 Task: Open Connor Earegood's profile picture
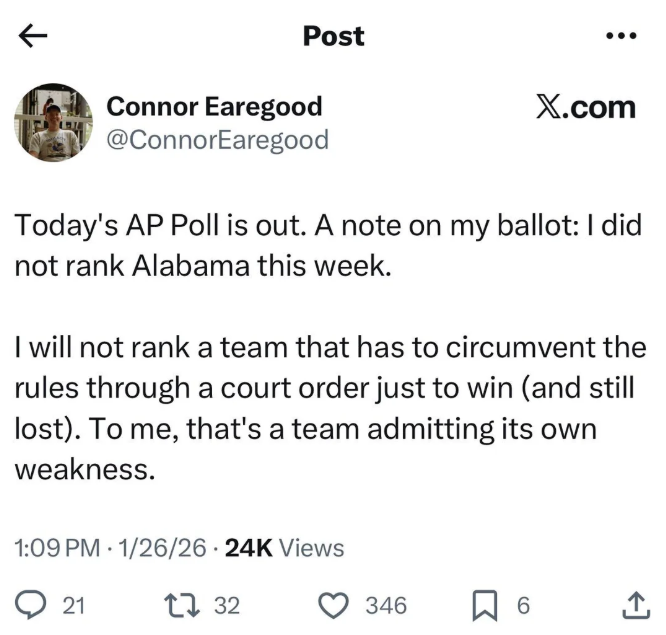point(53,124)
